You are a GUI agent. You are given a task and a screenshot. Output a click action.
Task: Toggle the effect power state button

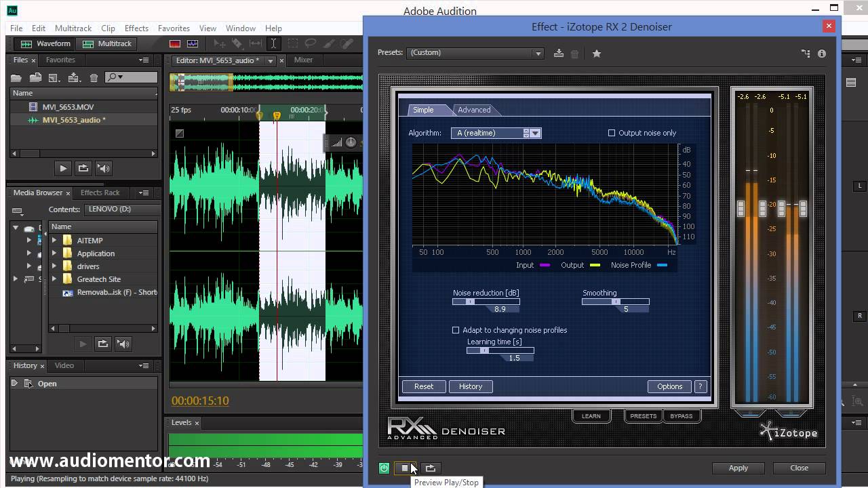[x=384, y=468]
